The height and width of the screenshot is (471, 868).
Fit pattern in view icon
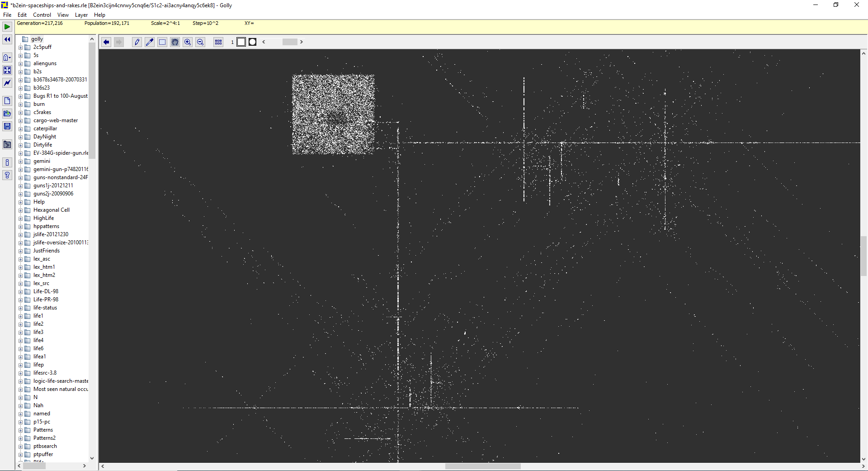click(x=7, y=70)
